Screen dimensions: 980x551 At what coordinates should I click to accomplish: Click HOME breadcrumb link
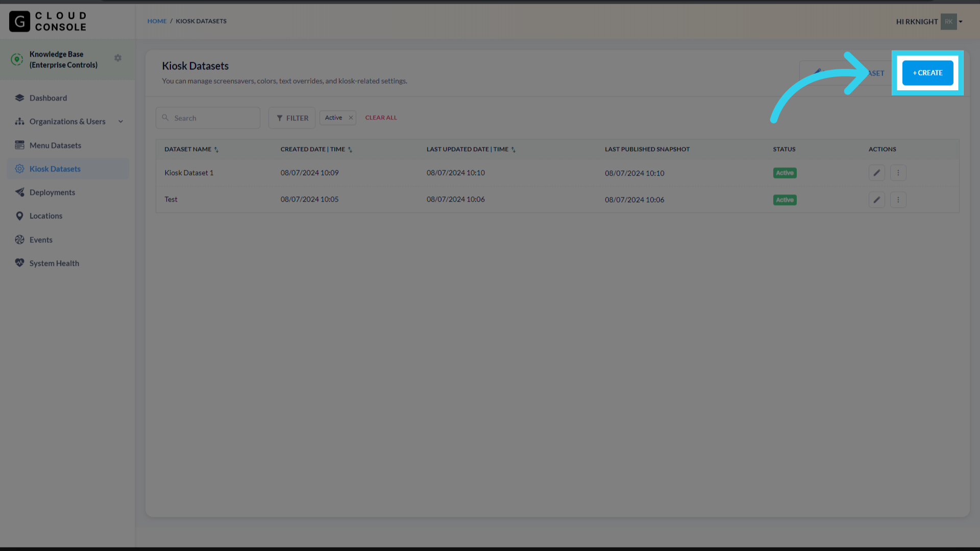(x=157, y=21)
